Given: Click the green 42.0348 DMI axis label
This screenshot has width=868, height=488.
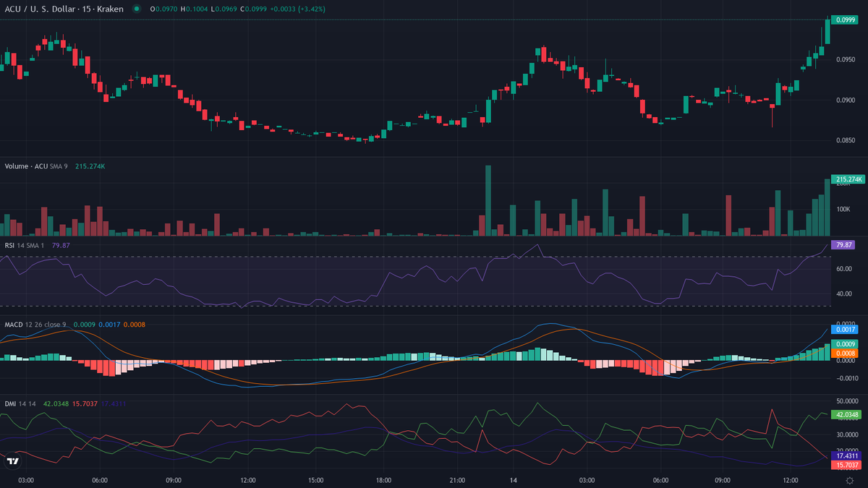Looking at the screenshot, I should point(847,415).
